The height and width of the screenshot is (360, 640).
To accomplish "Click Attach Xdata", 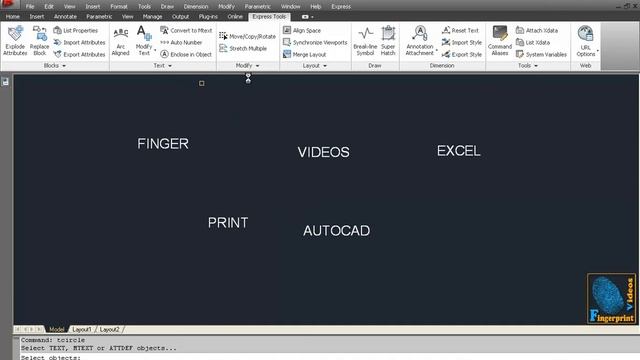I will pos(537,31).
